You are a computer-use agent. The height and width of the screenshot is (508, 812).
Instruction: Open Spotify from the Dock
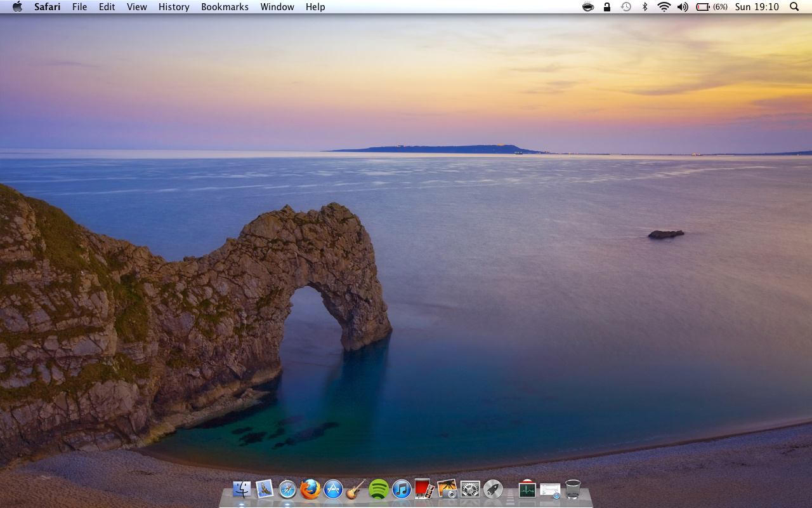pyautogui.click(x=379, y=489)
